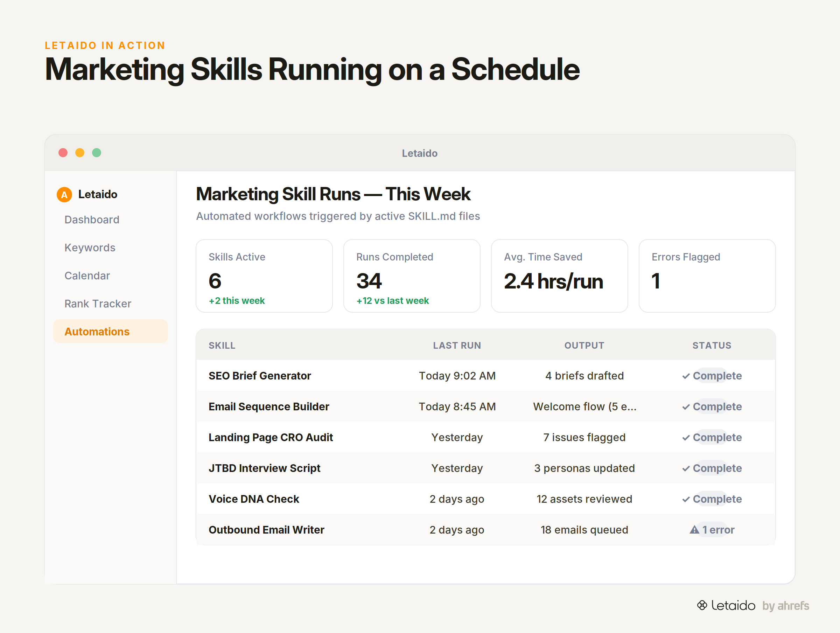
Task: Click the '+2 this week' change label
Action: pos(237,300)
